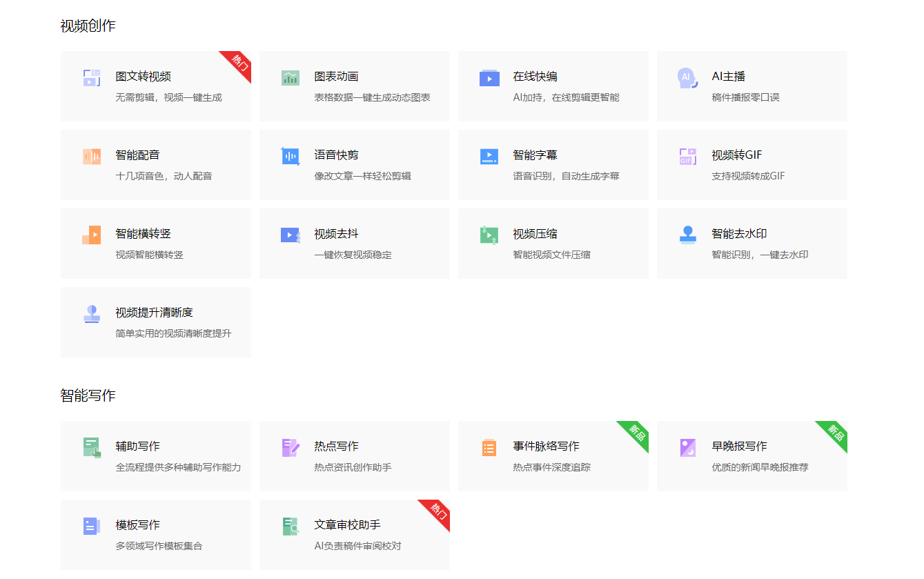The height and width of the screenshot is (579, 924).
Task: Click the 视频转GIF icon
Action: coord(688,157)
